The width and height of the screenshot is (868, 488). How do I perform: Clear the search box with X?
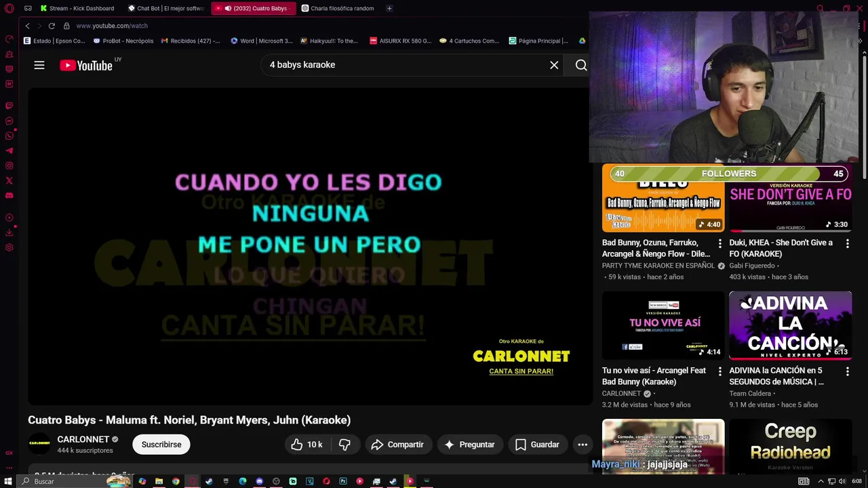pyautogui.click(x=554, y=65)
